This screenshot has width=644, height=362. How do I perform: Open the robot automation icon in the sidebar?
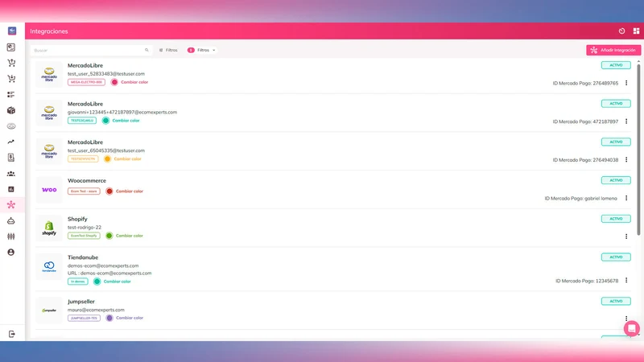point(11,220)
